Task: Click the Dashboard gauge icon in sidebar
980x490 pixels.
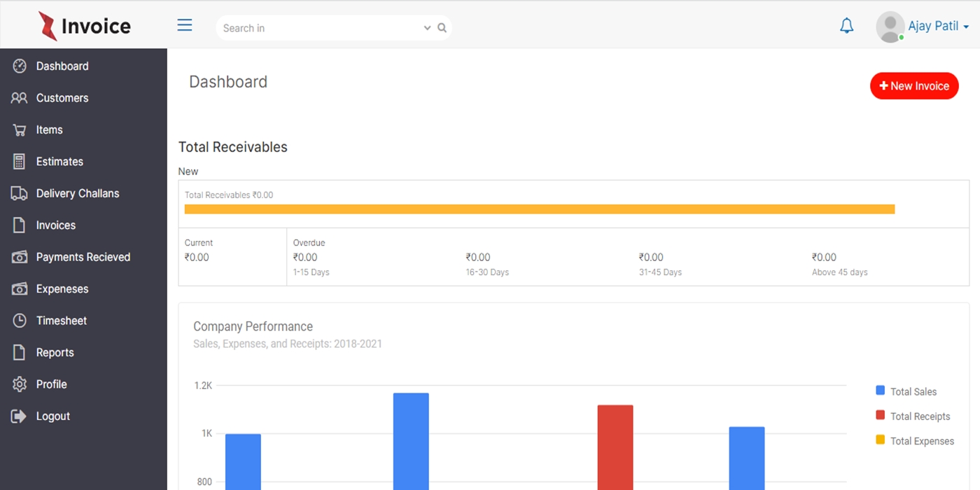Action: coord(20,66)
